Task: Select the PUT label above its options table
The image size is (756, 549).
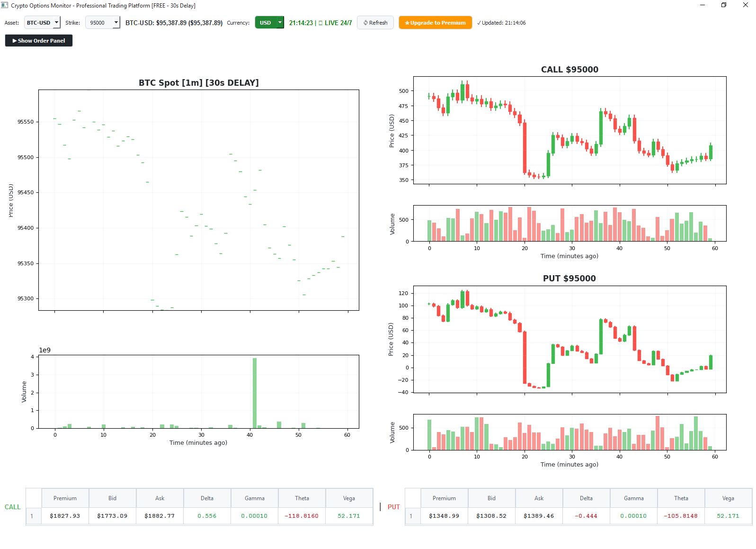Action: (393, 507)
